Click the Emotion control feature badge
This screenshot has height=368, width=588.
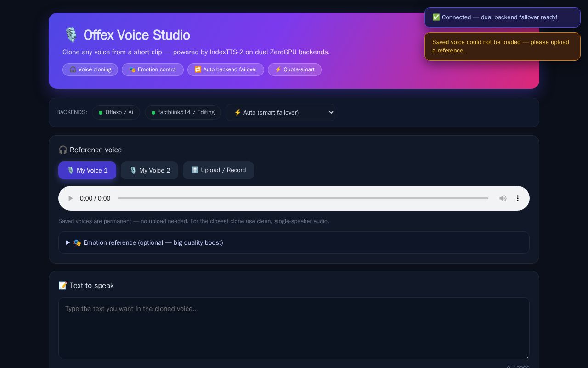(153, 69)
